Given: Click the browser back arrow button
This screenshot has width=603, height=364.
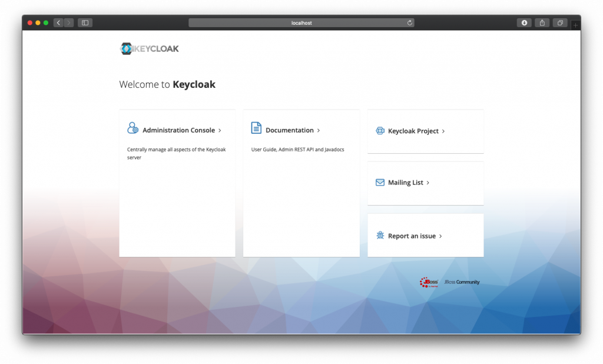Looking at the screenshot, I should click(58, 23).
